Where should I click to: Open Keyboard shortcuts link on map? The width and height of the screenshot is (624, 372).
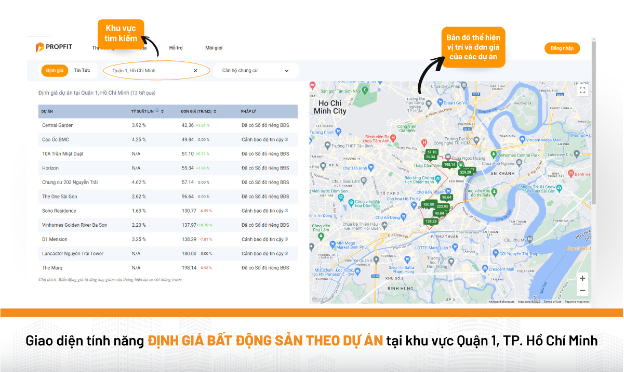(x=501, y=302)
